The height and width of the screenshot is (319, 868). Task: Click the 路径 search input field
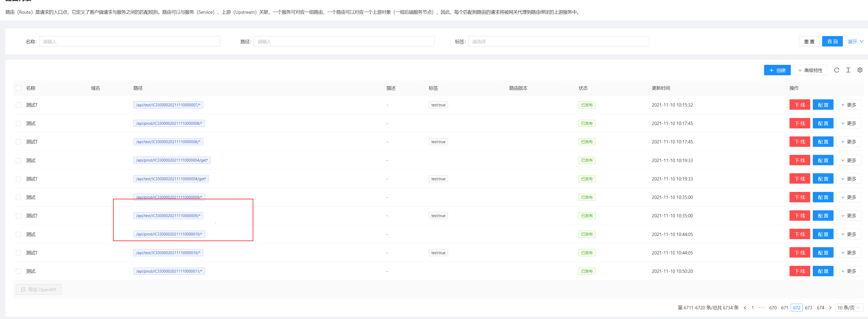(x=344, y=41)
